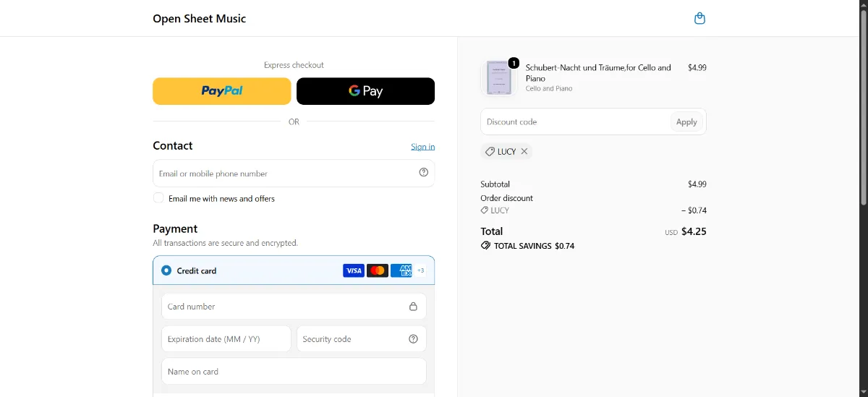Remove the LUCY discount code tag
868x397 pixels.
click(524, 152)
